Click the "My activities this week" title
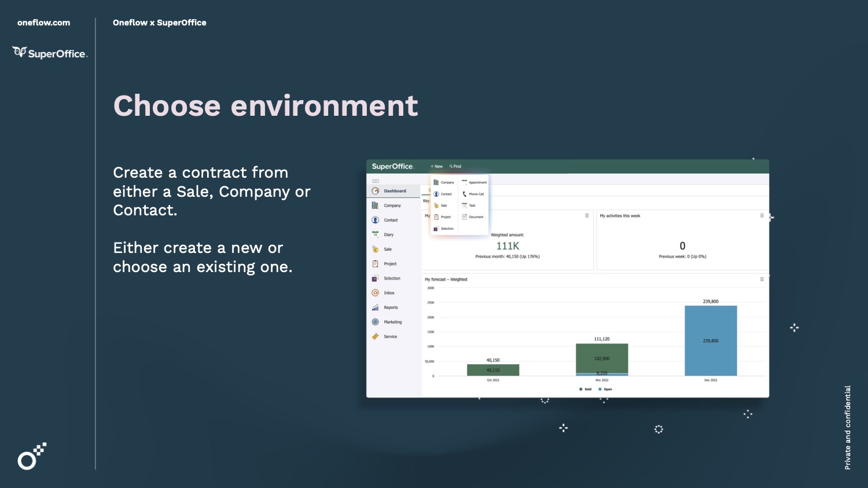The image size is (868, 488). point(620,216)
